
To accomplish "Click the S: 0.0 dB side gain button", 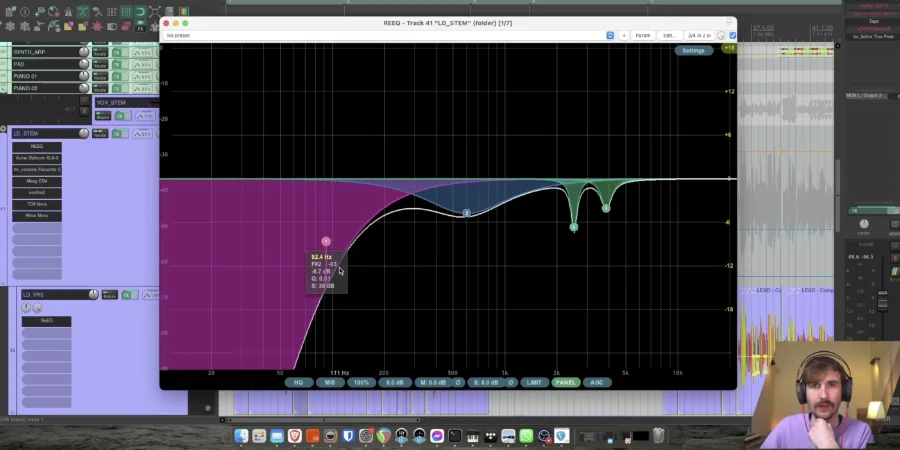I will (486, 382).
